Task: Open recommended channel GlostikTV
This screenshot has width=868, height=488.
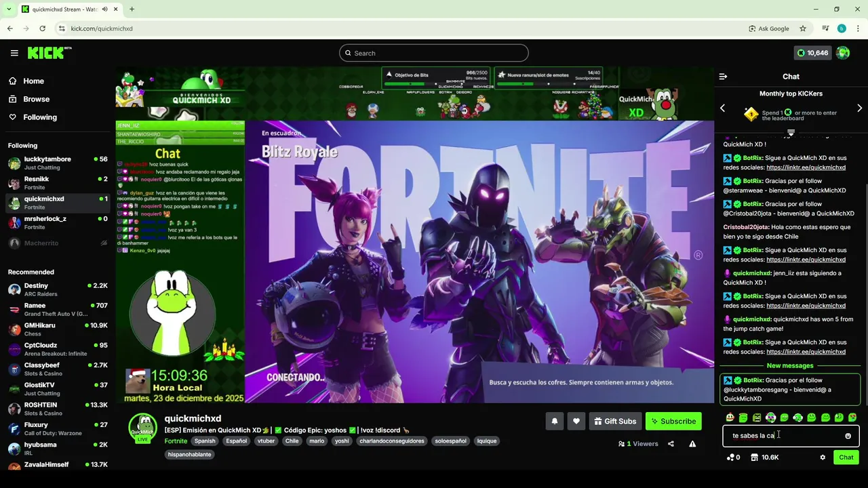Action: pos(58,389)
